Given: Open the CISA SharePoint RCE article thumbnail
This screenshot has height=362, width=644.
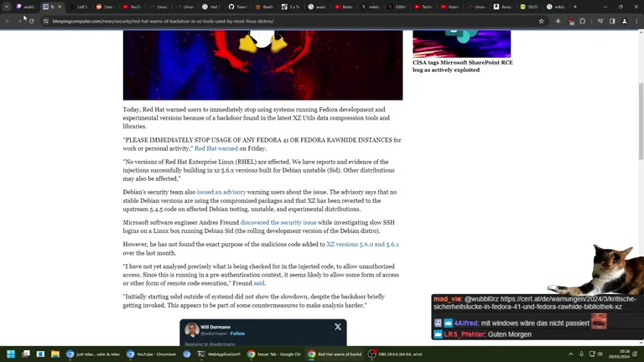Looking at the screenshot, I should click(461, 44).
